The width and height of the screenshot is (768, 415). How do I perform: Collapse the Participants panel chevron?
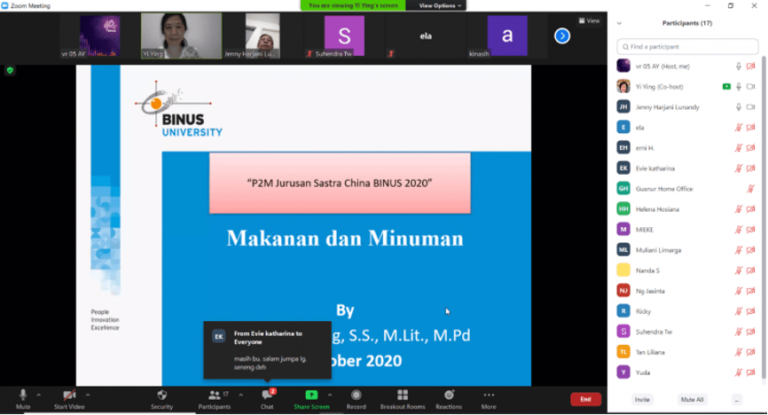click(619, 23)
